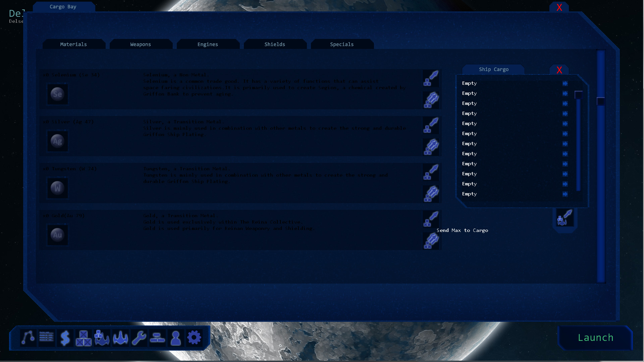The height and width of the screenshot is (362, 644).
Task: Click the Au Gold element icon
Action: [x=57, y=235]
